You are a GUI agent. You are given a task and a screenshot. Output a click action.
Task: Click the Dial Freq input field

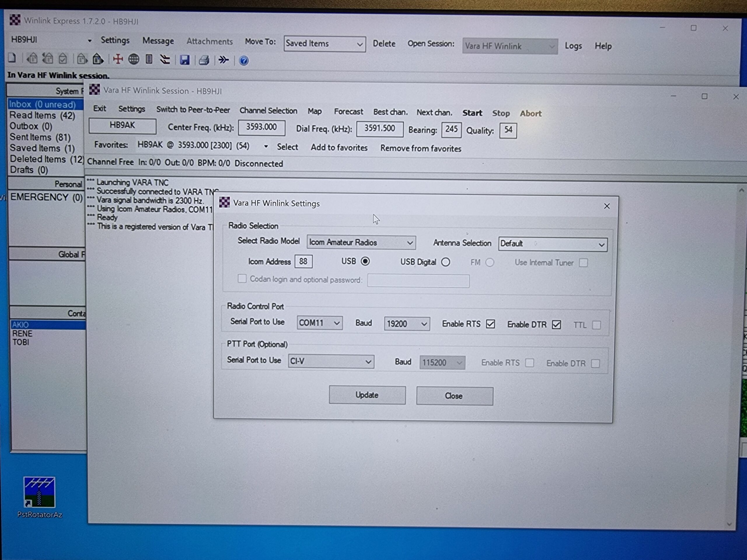click(380, 129)
